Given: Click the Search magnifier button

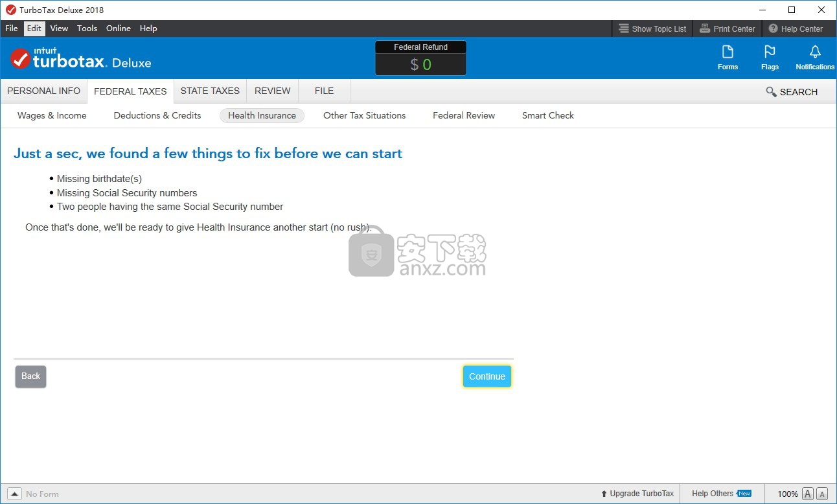Looking at the screenshot, I should [792, 92].
